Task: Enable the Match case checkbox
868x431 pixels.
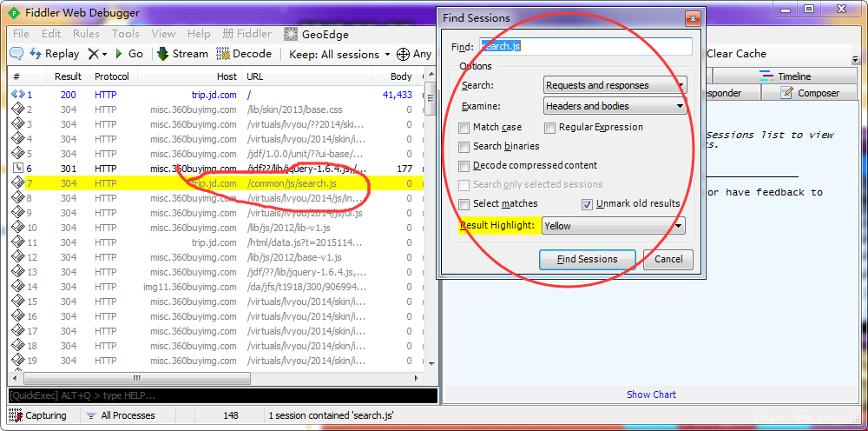Action: 464,128
